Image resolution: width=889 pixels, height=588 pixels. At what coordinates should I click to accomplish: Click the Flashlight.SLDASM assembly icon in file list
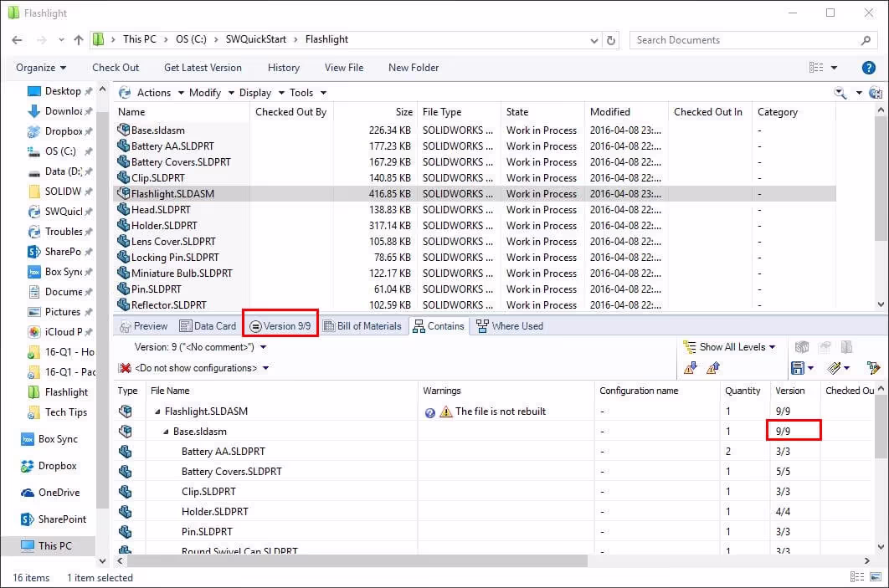pyautogui.click(x=123, y=193)
